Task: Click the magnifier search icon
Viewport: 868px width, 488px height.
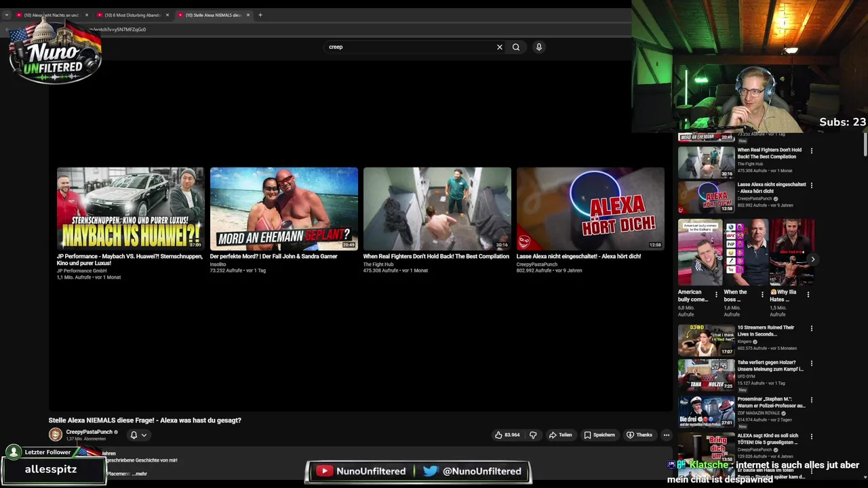Action: coord(516,47)
